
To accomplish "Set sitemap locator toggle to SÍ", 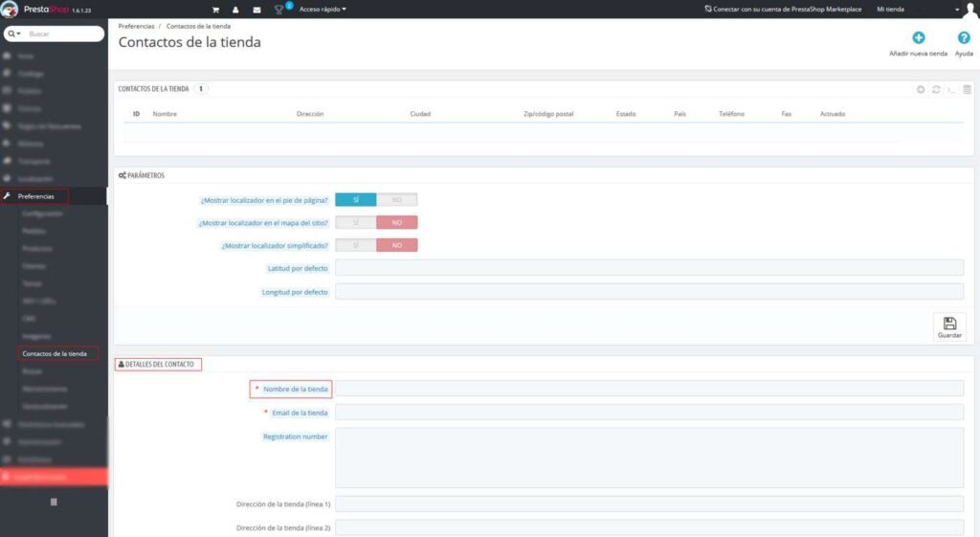I will click(x=356, y=222).
